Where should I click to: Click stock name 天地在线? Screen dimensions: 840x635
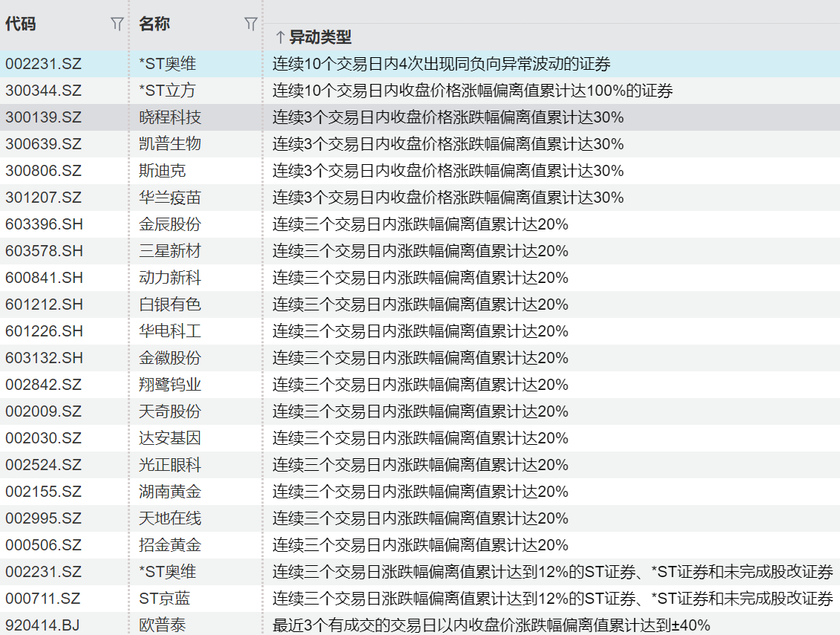(170, 518)
